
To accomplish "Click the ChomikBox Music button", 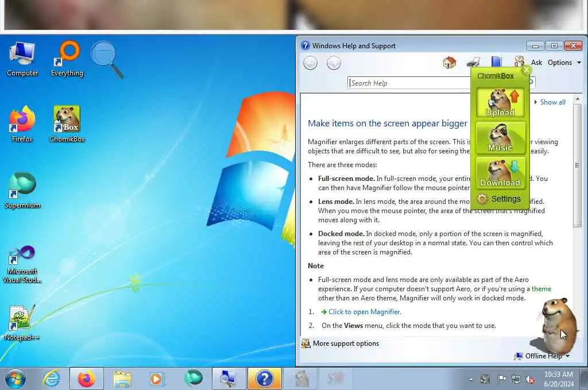I will 500,138.
